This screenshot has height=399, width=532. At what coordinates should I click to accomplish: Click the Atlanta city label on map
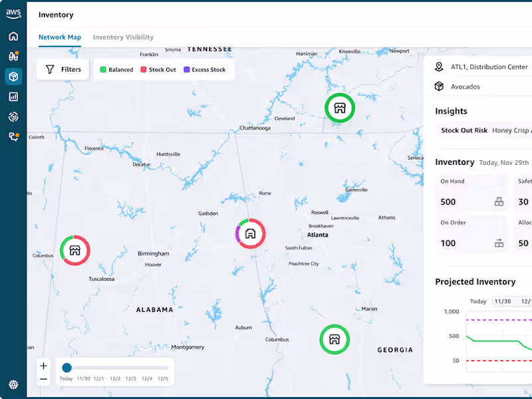pyautogui.click(x=318, y=235)
